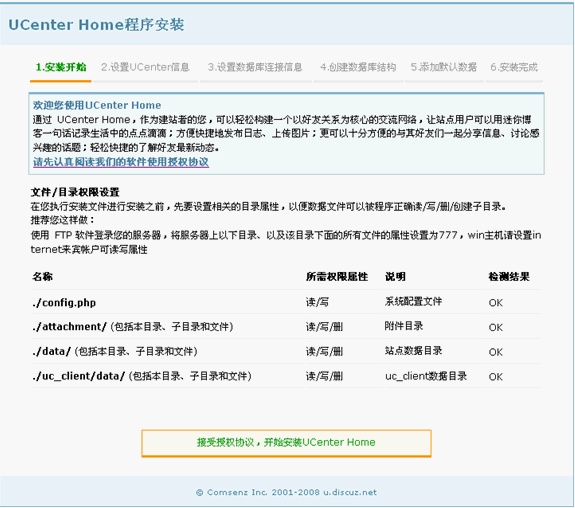Click the 推荐您这样做： line

pyautogui.click(x=63, y=220)
